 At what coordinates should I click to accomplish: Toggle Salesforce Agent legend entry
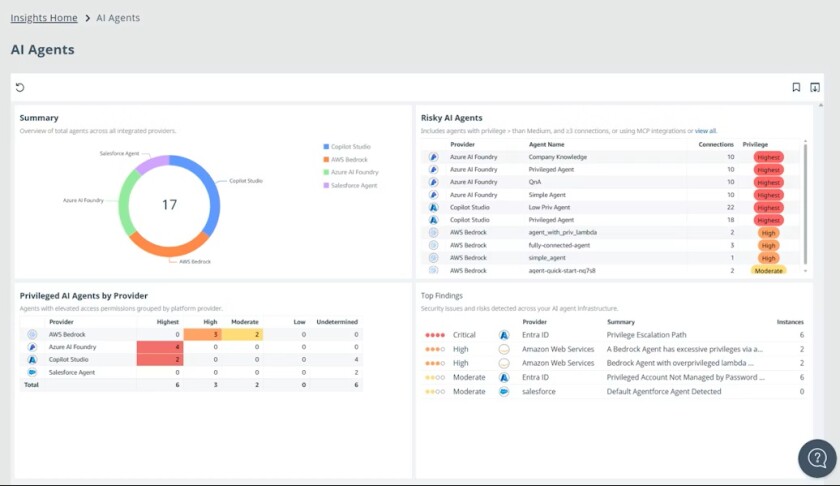click(x=353, y=185)
